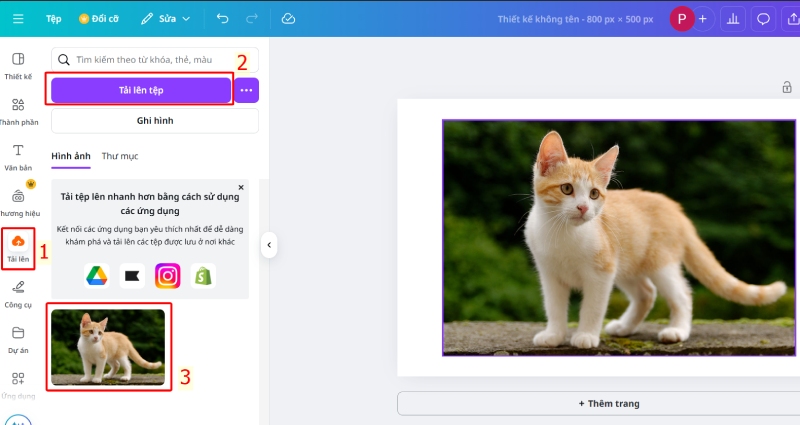The width and height of the screenshot is (800, 425).
Task: Switch to the Thư mục tab
Action: tap(120, 156)
